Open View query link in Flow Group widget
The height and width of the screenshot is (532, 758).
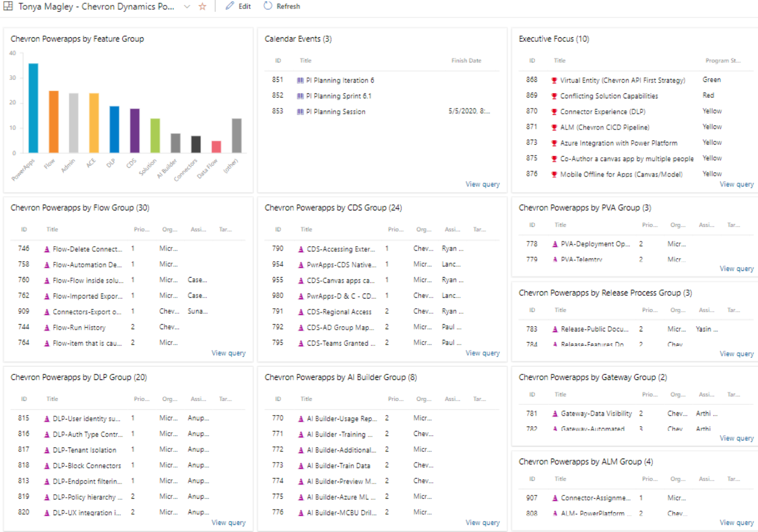point(228,353)
